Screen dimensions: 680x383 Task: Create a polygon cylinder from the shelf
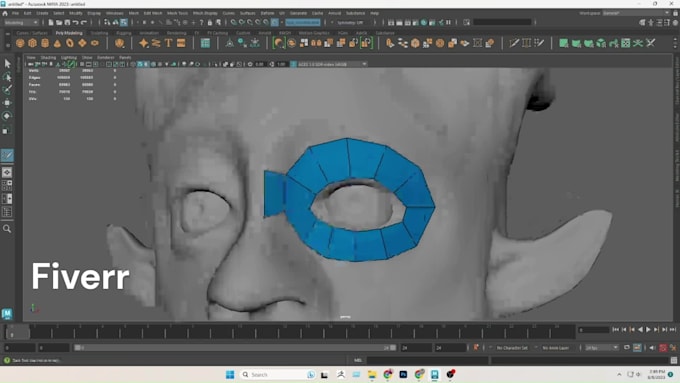pos(45,43)
